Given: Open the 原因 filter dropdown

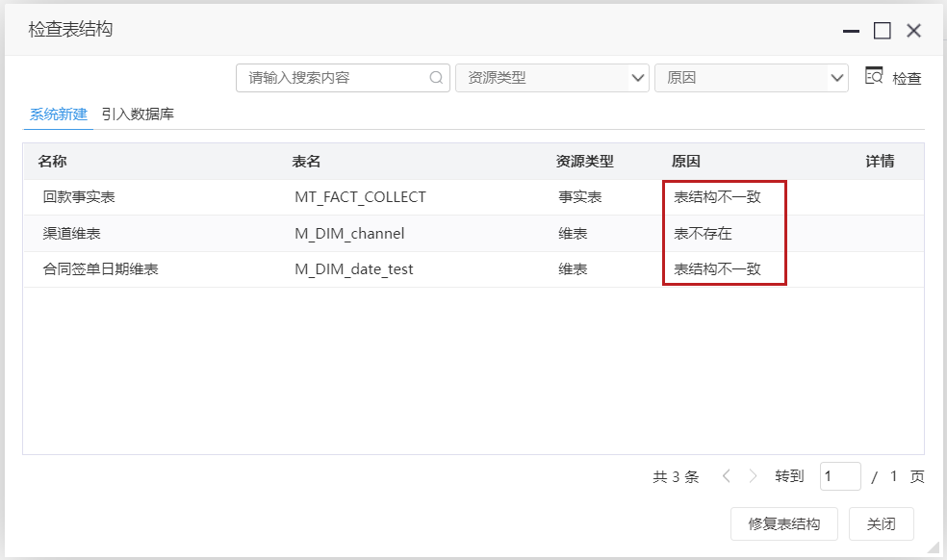Looking at the screenshot, I should [752, 78].
